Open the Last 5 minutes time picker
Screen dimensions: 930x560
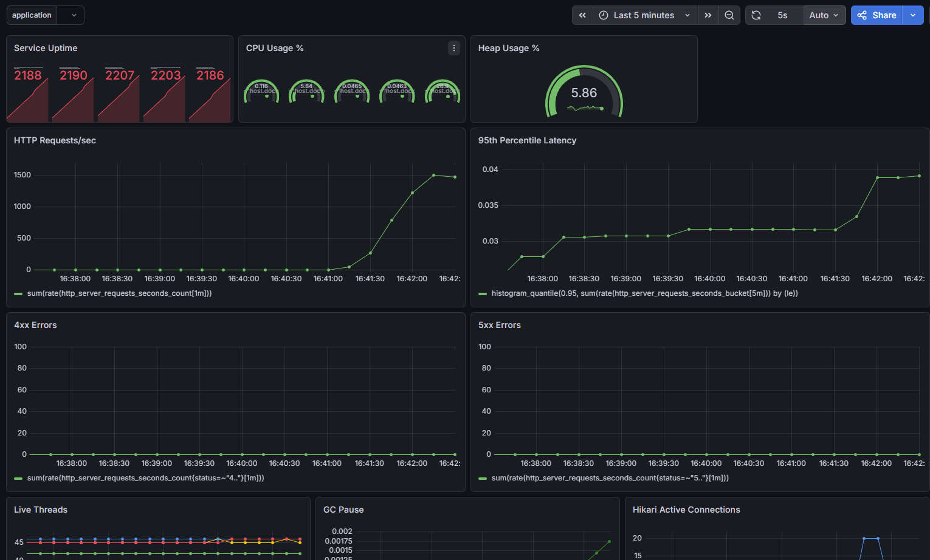coord(644,15)
